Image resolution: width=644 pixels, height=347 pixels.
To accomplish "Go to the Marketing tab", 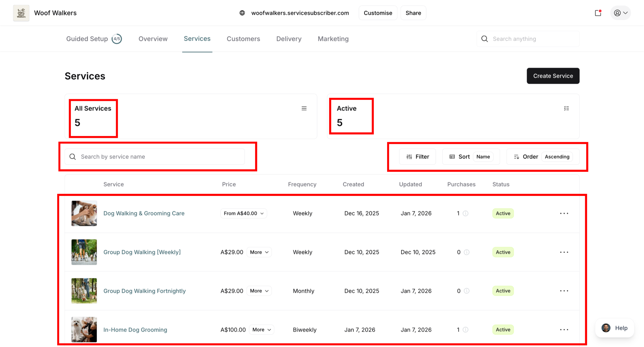I will (333, 39).
